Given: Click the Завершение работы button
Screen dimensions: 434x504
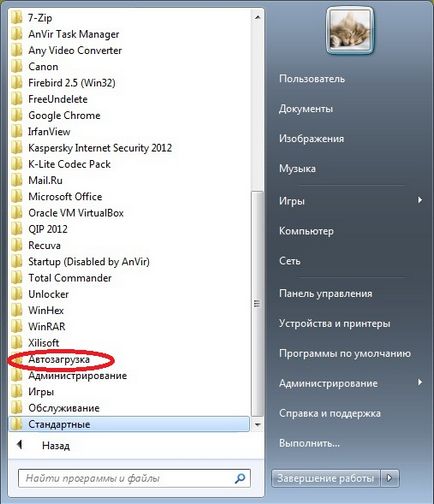Looking at the screenshot, I should [326, 478].
